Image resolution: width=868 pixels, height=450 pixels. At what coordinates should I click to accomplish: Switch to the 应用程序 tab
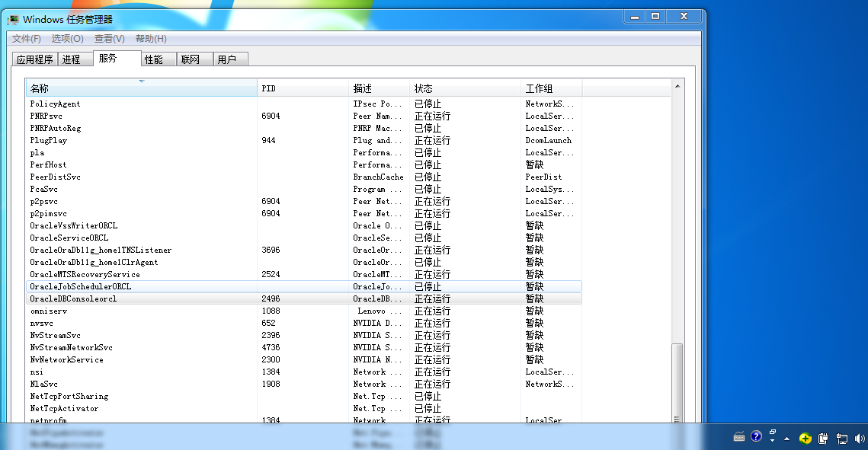tap(35, 59)
